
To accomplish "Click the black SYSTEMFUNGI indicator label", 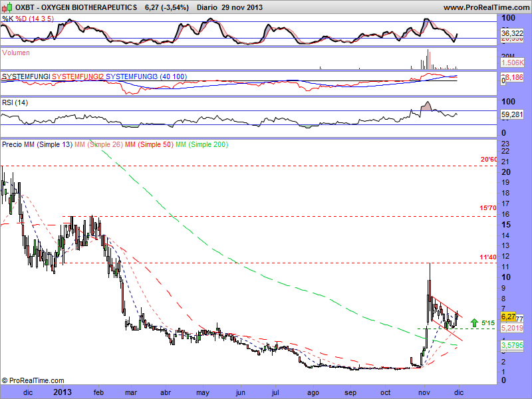I will click(x=26, y=76).
